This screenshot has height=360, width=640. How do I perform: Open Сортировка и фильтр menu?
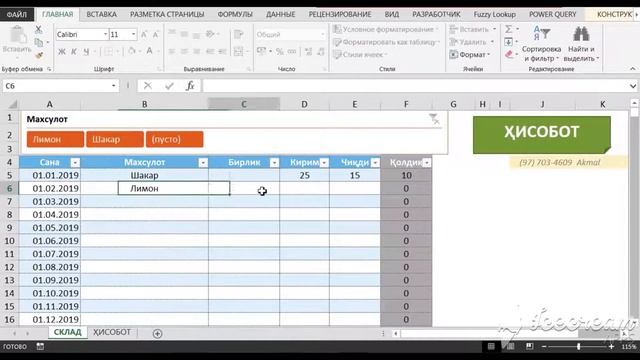coord(541,44)
